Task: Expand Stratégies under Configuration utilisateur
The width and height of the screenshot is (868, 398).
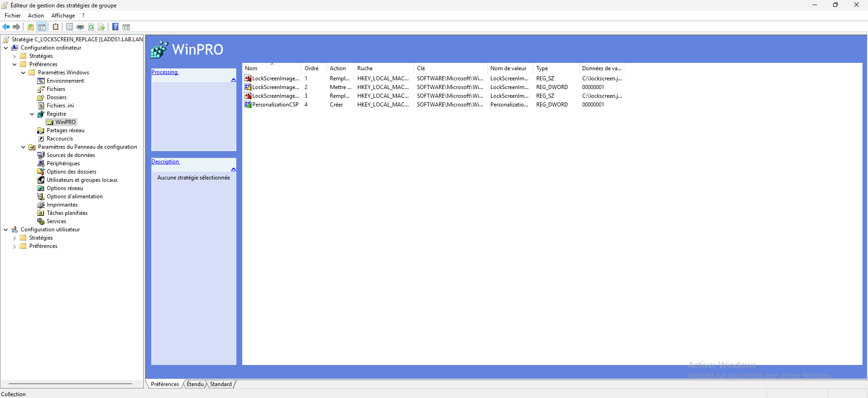Action: tap(14, 238)
